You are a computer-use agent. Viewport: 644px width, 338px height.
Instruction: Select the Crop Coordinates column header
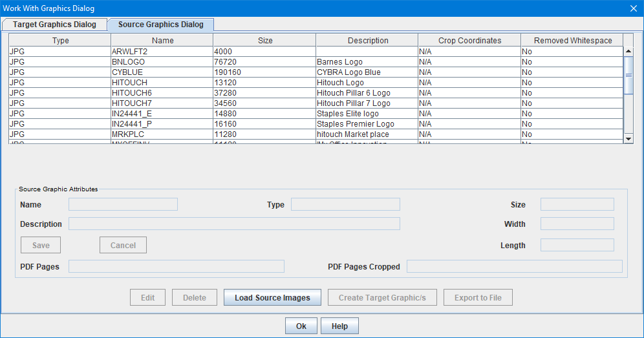click(x=469, y=40)
